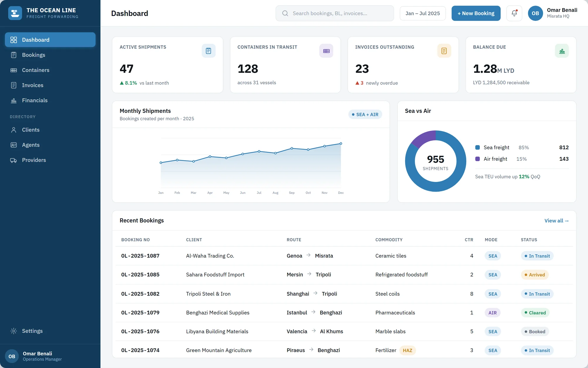
Task: Open the Financials sidebar item
Action: click(x=50, y=100)
